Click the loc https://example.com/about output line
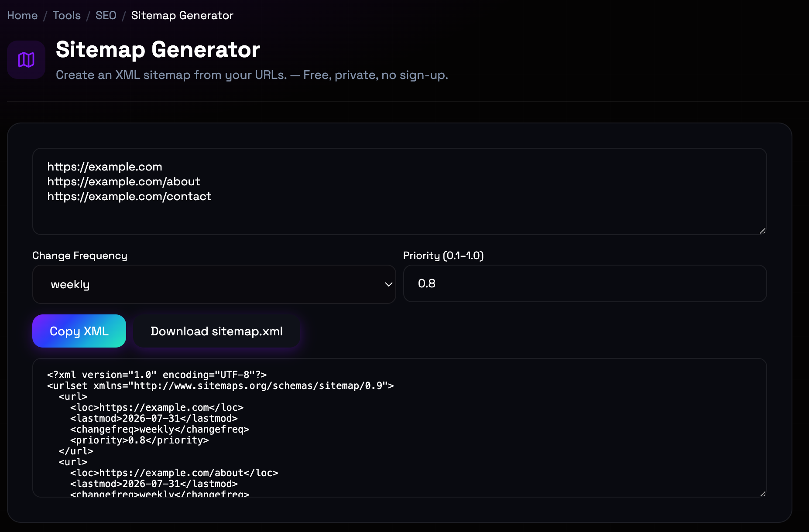 174,473
